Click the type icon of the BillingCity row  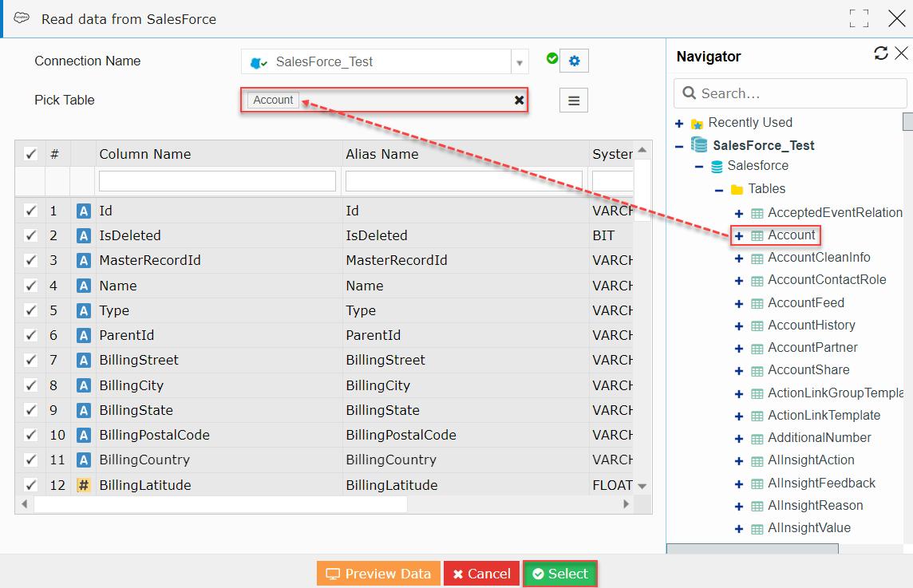coord(84,385)
